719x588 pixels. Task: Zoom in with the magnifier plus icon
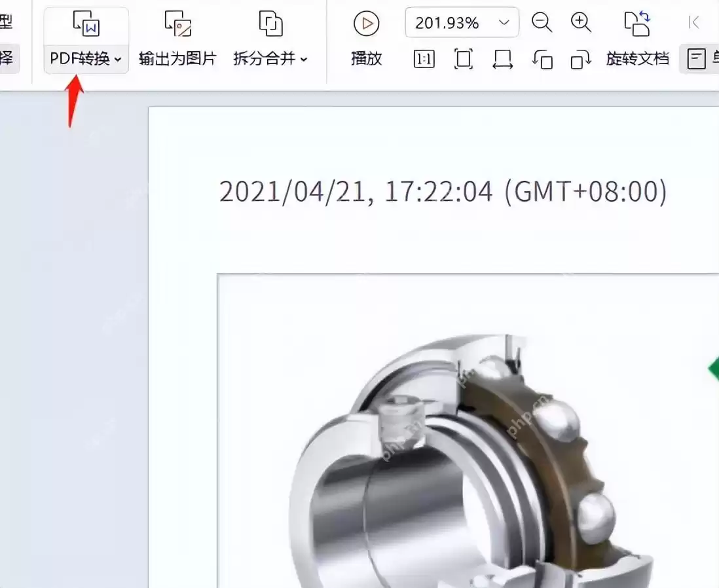click(580, 22)
